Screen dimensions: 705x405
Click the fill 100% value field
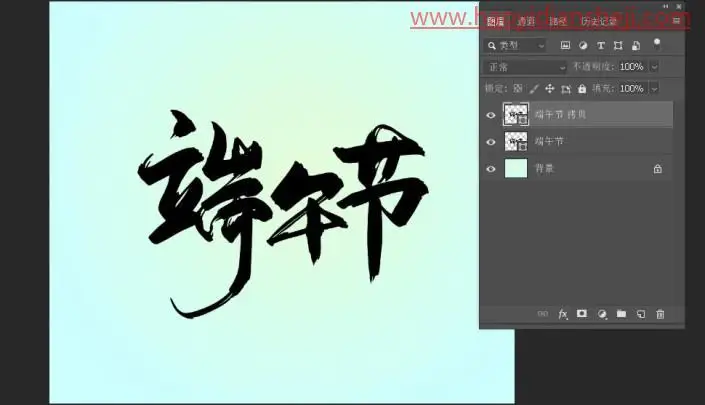point(631,89)
